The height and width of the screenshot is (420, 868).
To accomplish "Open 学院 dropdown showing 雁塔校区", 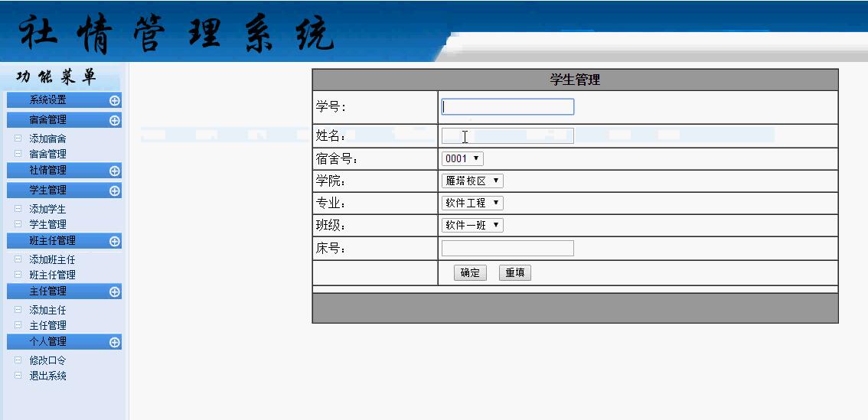I will [x=472, y=181].
